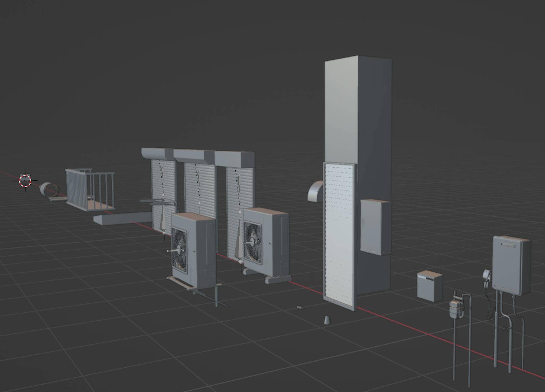
Task: Select the short cylindrical ring pipe object
Action: click(49, 189)
